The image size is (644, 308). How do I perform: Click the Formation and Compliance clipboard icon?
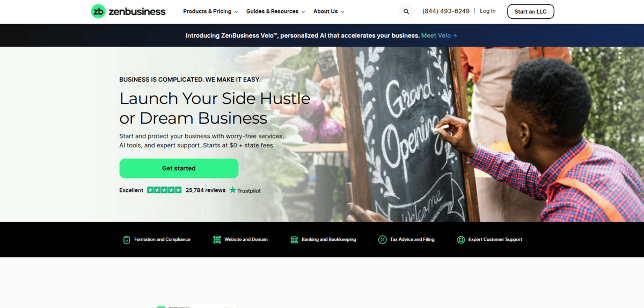pyautogui.click(x=127, y=240)
